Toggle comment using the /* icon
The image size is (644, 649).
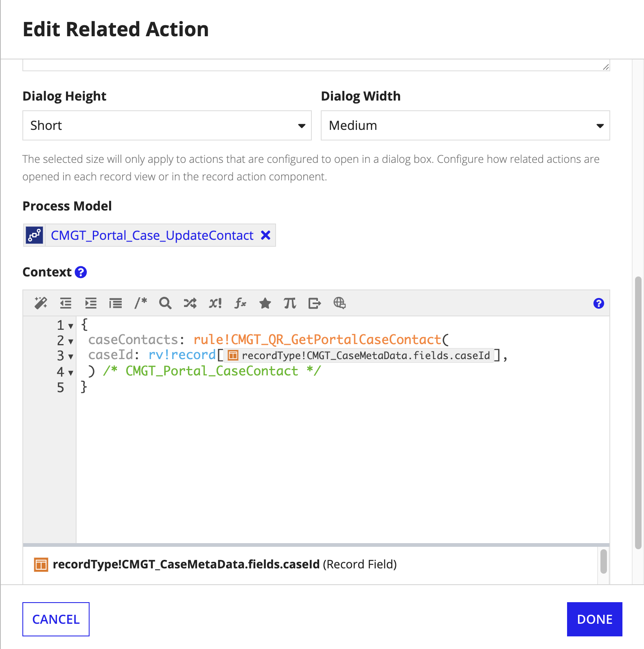pyautogui.click(x=141, y=303)
